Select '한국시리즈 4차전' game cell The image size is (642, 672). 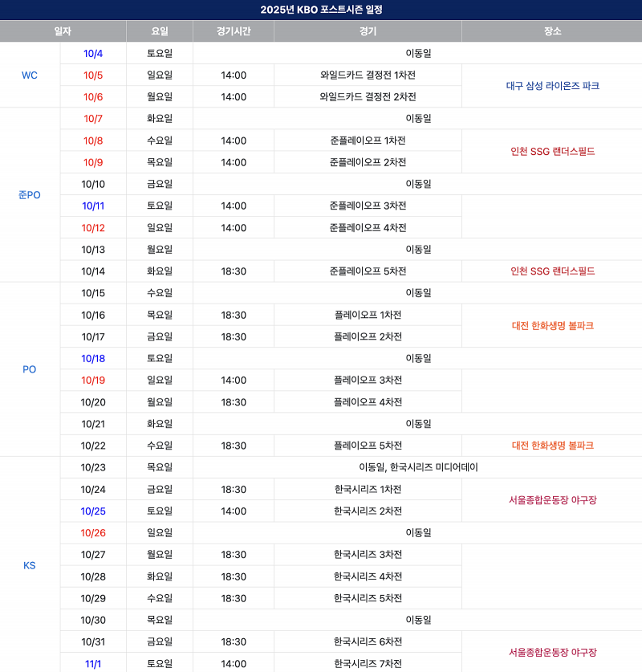tap(368, 576)
